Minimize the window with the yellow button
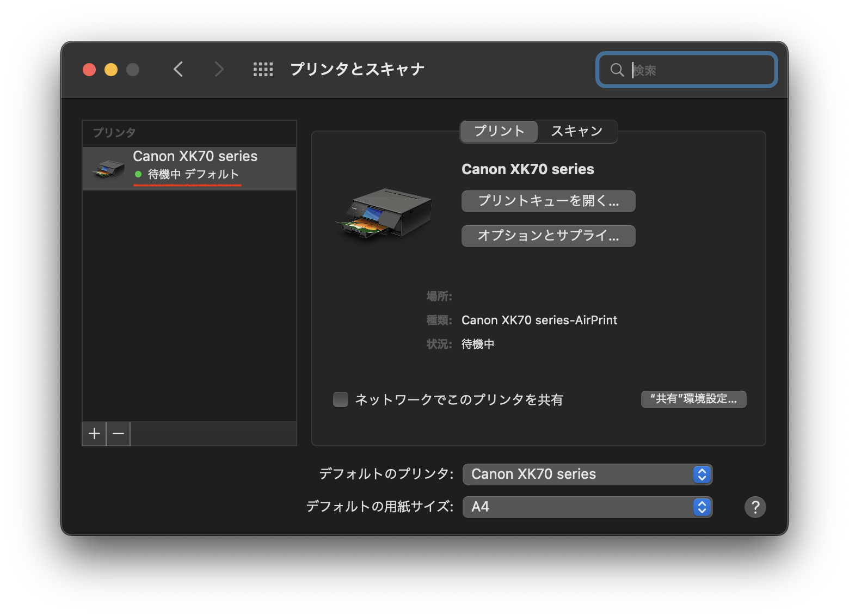This screenshot has width=849, height=616. (x=111, y=70)
